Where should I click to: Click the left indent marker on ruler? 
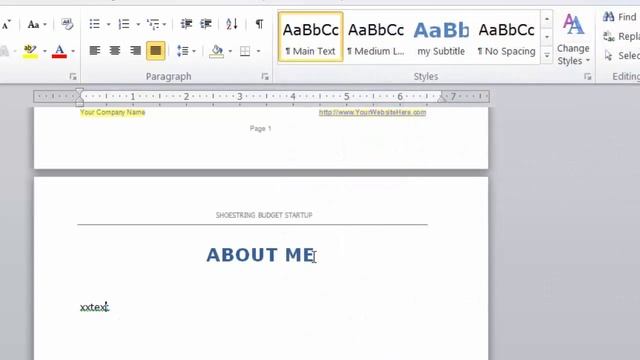click(80, 98)
